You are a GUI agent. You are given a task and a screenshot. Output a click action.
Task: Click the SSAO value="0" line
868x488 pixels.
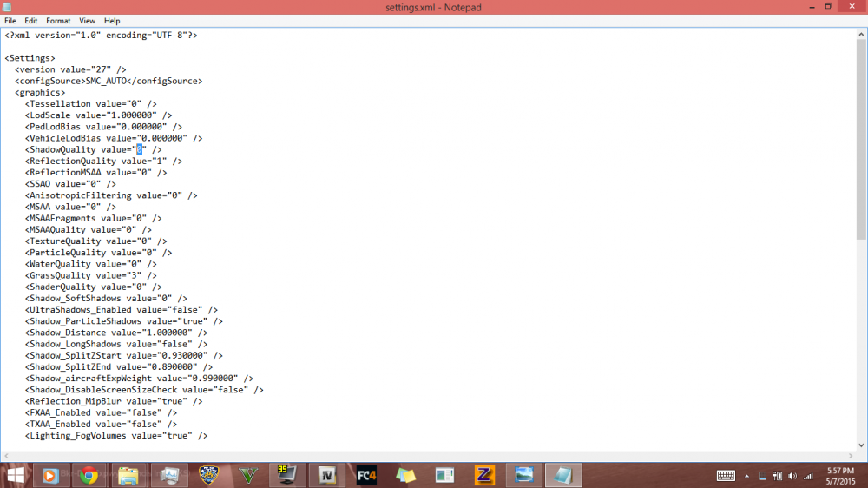click(x=70, y=184)
